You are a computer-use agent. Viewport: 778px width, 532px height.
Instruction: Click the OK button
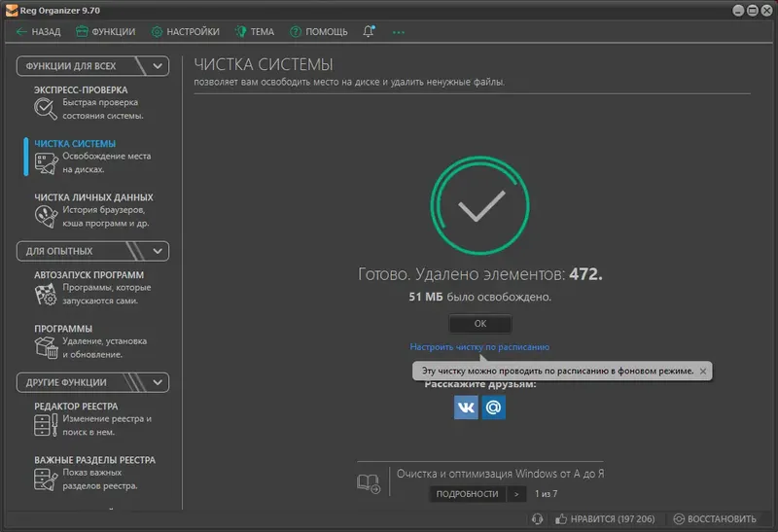479,324
